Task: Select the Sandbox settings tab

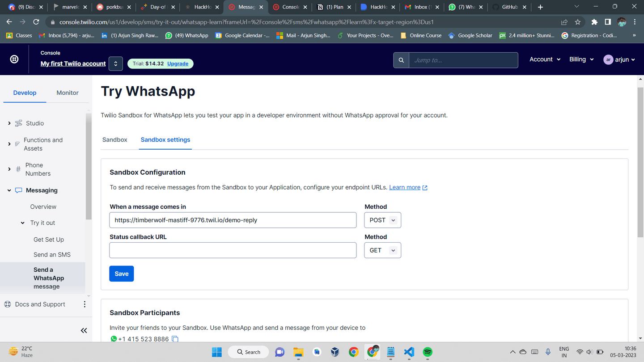Action: 165,140
